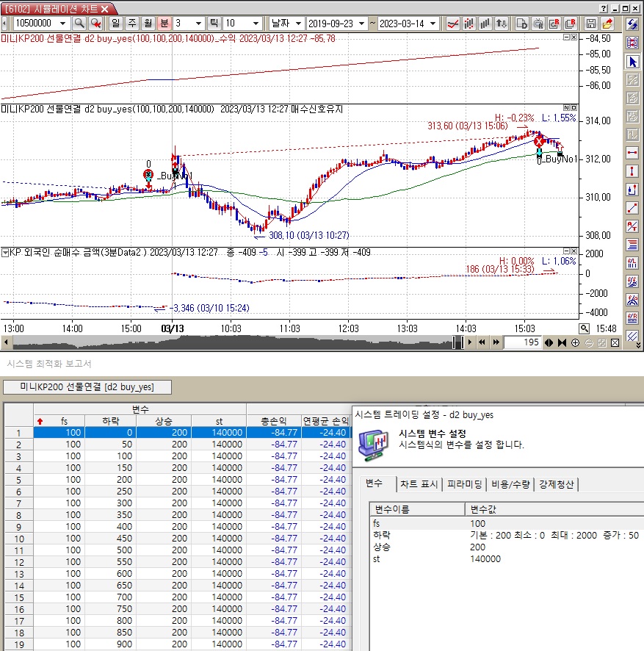Click the save (floppy disk) toolbar icon

click(x=590, y=24)
